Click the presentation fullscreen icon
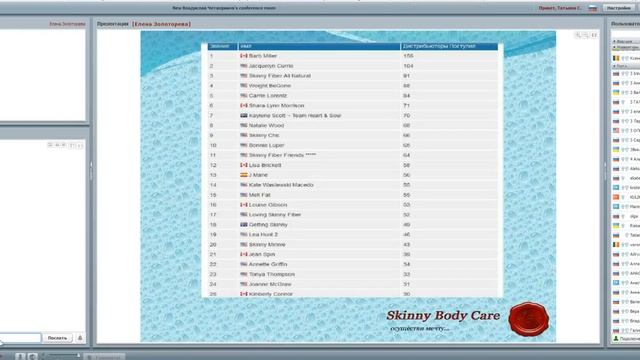Viewport: 640px width, 360px height. pyautogui.click(x=594, y=36)
